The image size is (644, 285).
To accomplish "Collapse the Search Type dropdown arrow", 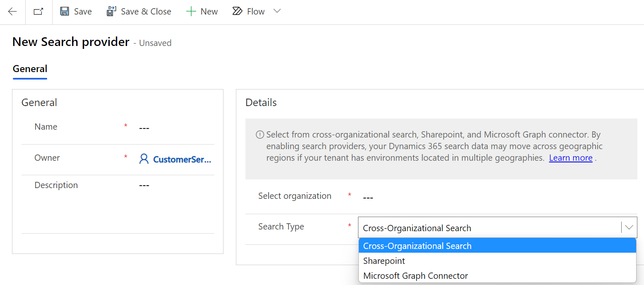I will point(629,227).
